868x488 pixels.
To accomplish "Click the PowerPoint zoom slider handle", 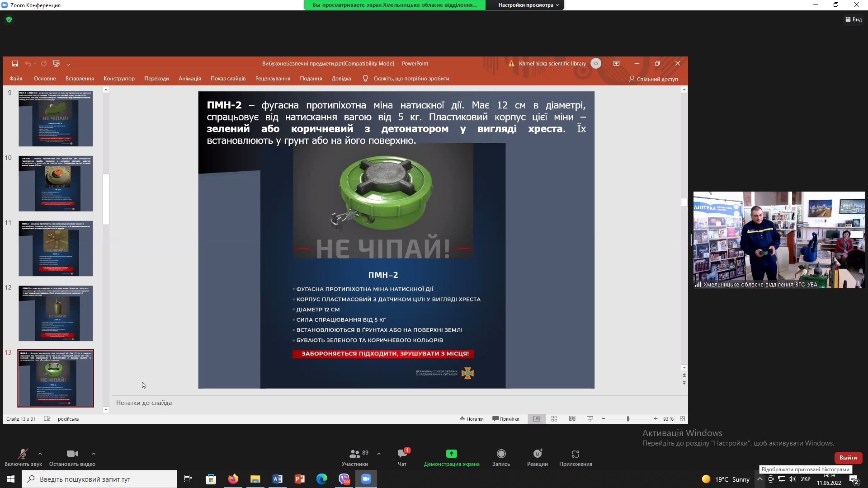I will [x=628, y=419].
